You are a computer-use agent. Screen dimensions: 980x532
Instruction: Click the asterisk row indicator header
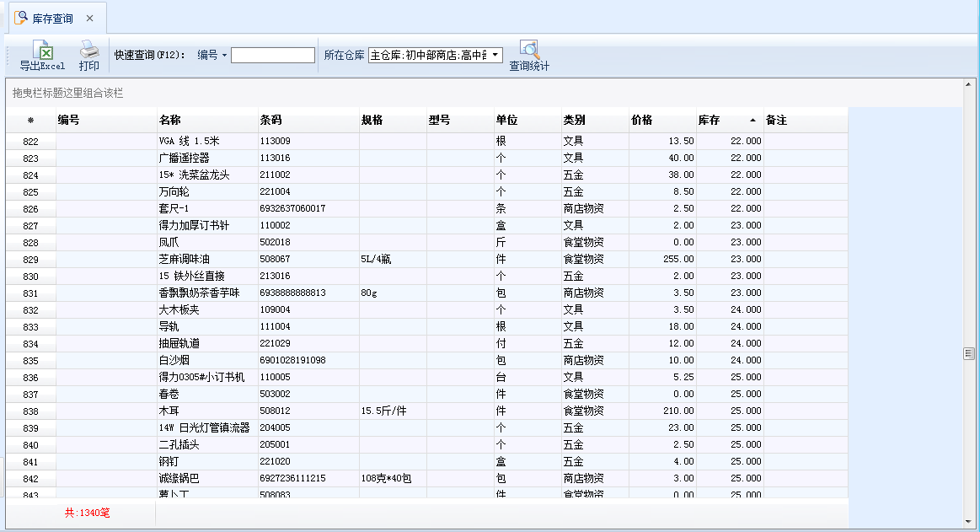point(31,121)
